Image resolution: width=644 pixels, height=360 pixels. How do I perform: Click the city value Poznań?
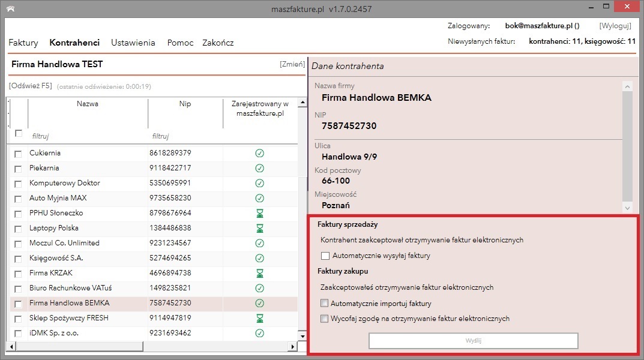pyautogui.click(x=336, y=205)
